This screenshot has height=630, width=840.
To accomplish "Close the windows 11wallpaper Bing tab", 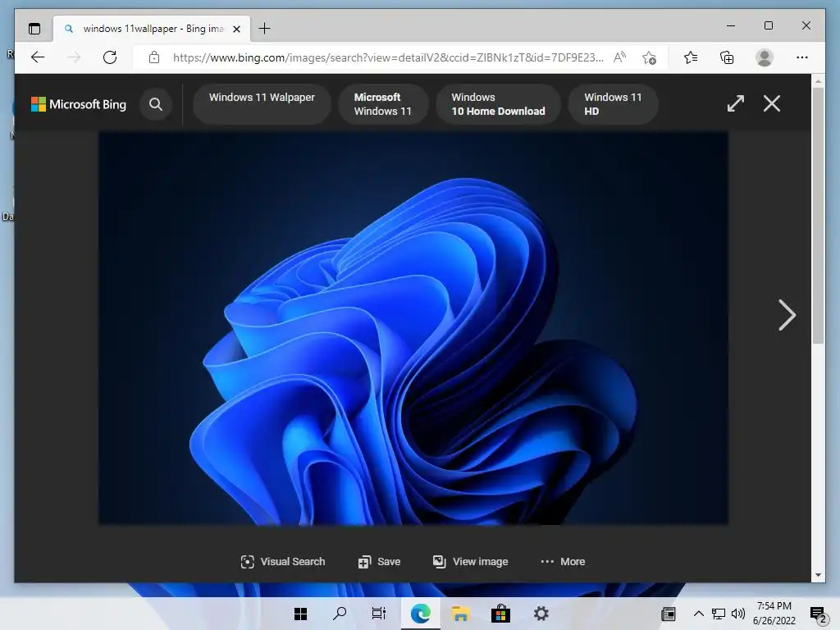I will 237,29.
